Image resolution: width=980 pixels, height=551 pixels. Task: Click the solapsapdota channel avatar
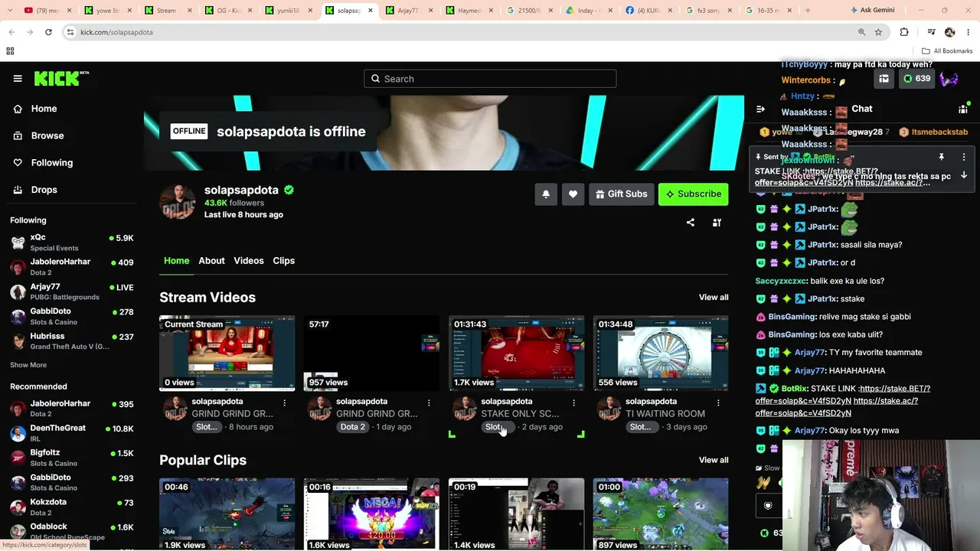177,201
